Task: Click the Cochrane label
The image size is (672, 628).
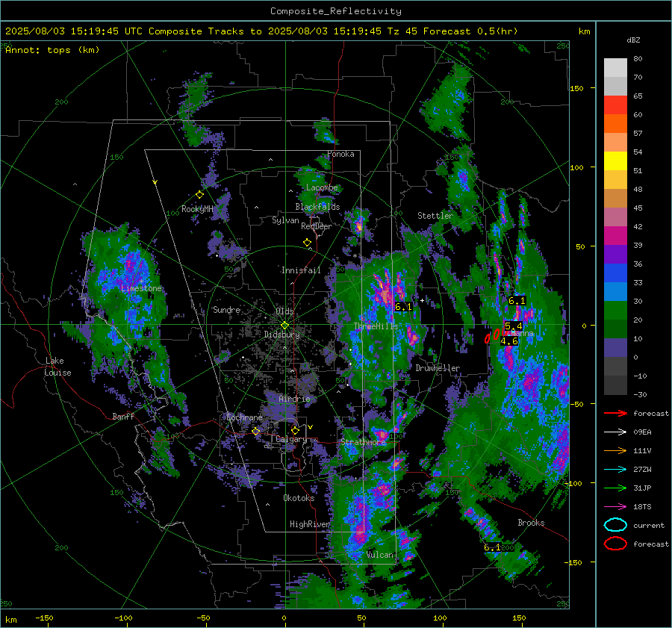Action: pos(244,417)
